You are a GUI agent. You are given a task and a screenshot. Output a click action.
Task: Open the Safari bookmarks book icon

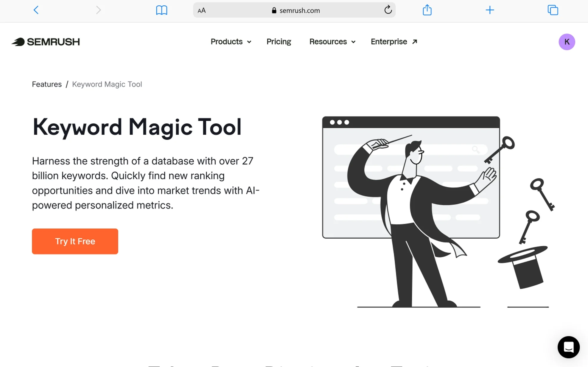coord(161,10)
